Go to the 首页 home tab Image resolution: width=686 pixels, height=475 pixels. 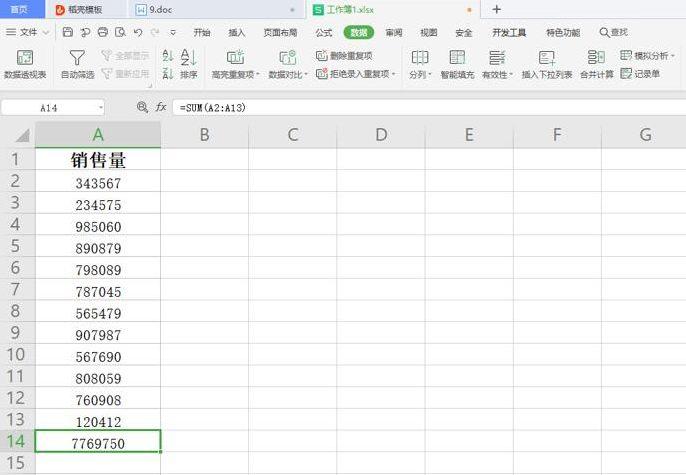(20, 9)
